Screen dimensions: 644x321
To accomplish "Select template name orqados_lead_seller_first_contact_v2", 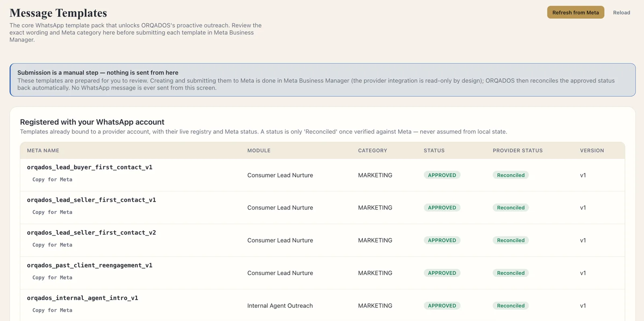I will [91, 233].
